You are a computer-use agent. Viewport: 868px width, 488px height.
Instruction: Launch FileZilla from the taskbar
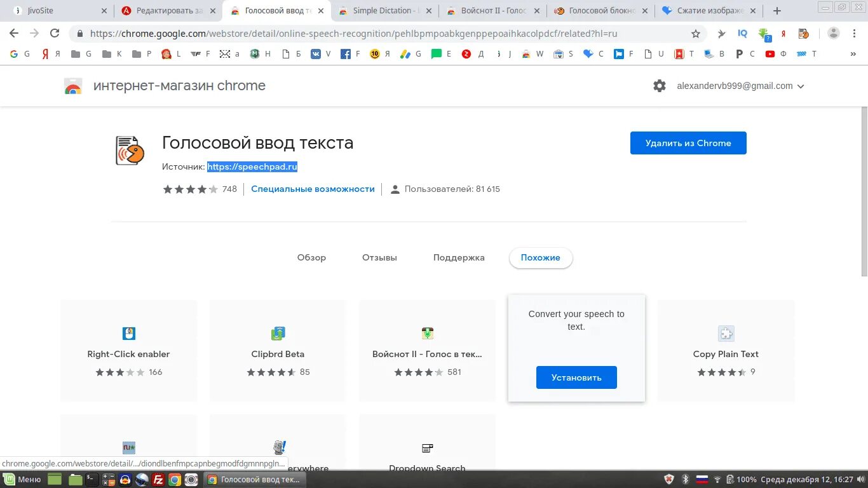(159, 480)
